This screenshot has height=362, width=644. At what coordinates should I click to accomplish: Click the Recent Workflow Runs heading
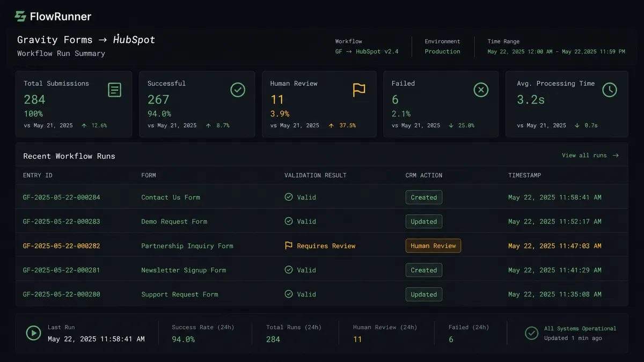[69, 156]
